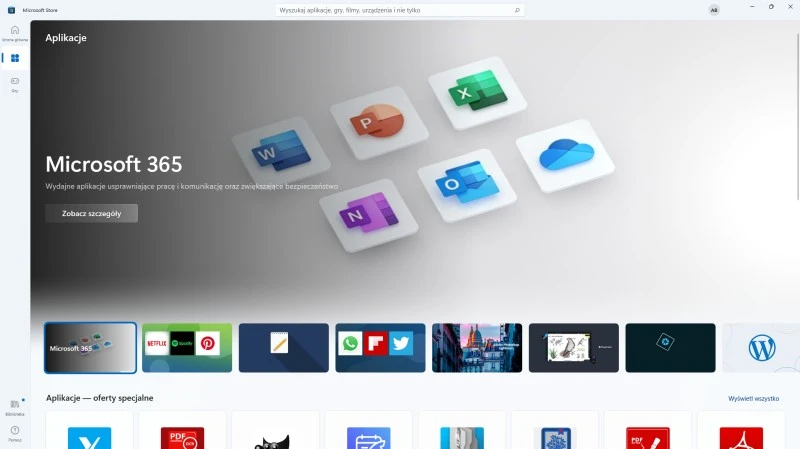800x449 pixels.
Task: Click the Microsoft 365 banner heading
Action: click(x=114, y=164)
